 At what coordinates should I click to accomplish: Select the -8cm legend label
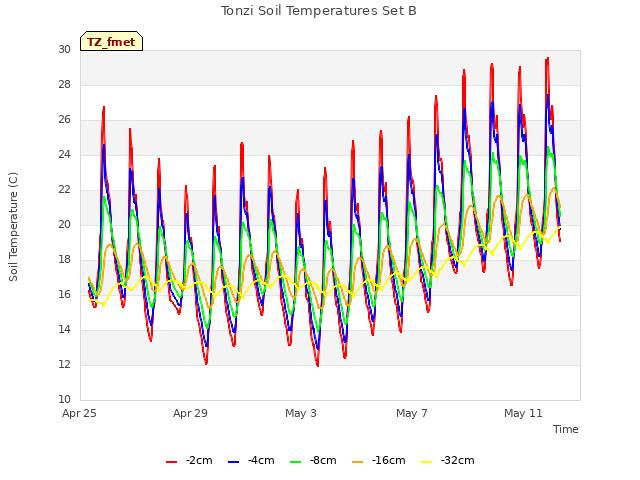323,461
